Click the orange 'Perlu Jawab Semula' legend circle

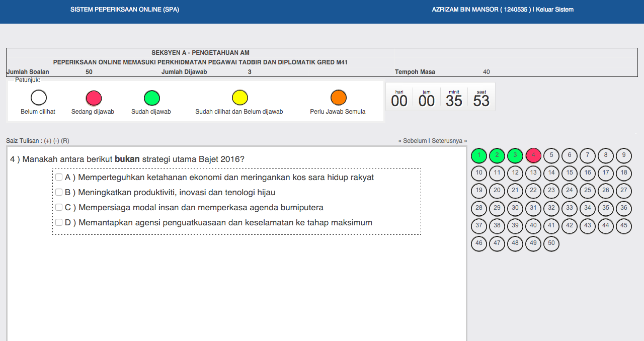(x=338, y=98)
